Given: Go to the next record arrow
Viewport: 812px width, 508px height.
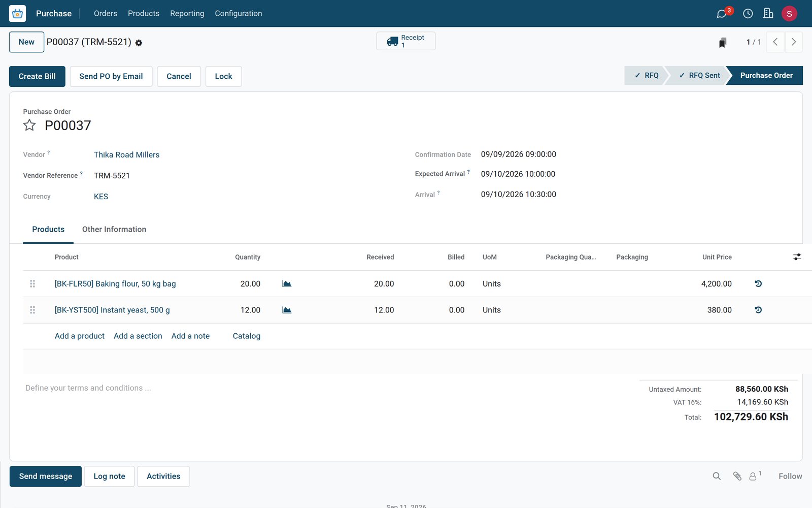Looking at the screenshot, I should (x=794, y=42).
